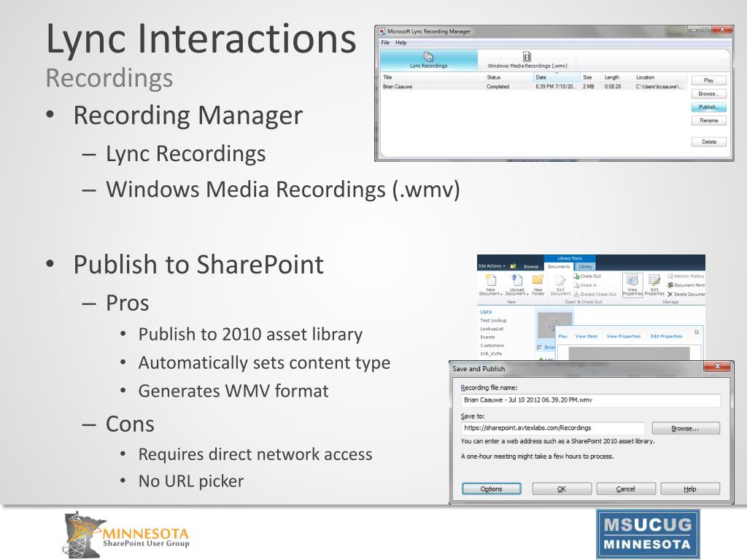Click the Delete button in Recording Manager

point(709,141)
